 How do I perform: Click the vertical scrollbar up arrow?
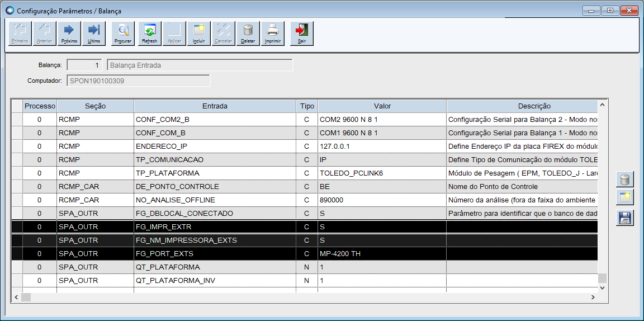point(602,105)
